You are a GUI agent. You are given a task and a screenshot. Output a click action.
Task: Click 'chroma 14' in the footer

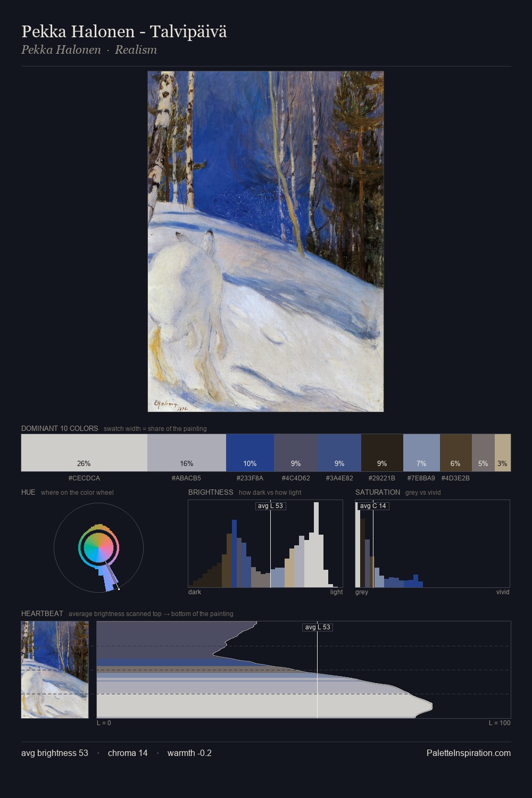(x=128, y=753)
